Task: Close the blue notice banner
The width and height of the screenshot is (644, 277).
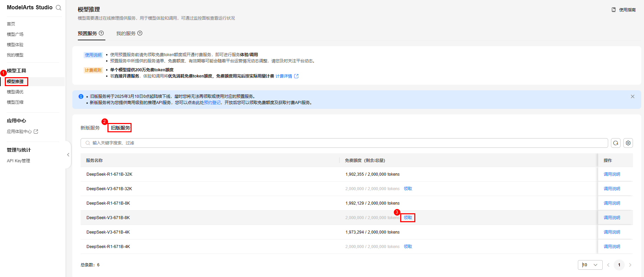Action: coord(633,96)
